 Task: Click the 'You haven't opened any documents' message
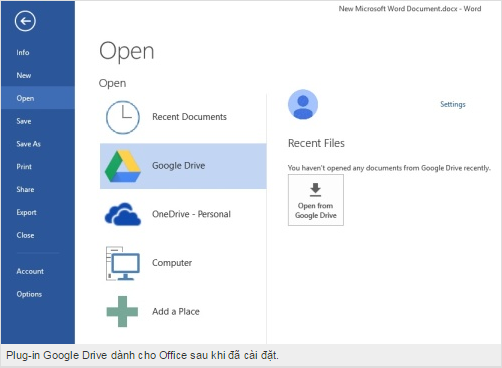(x=389, y=168)
